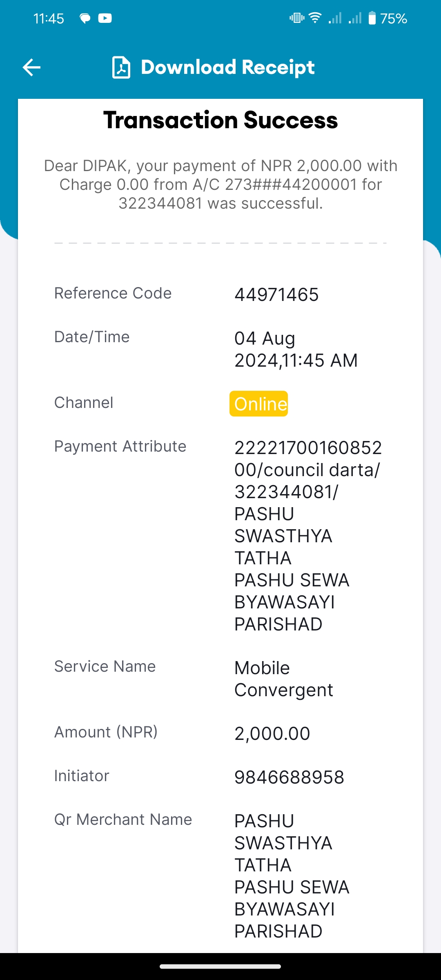Tap Download Receipt text
This screenshot has height=980, width=441.
tap(227, 67)
